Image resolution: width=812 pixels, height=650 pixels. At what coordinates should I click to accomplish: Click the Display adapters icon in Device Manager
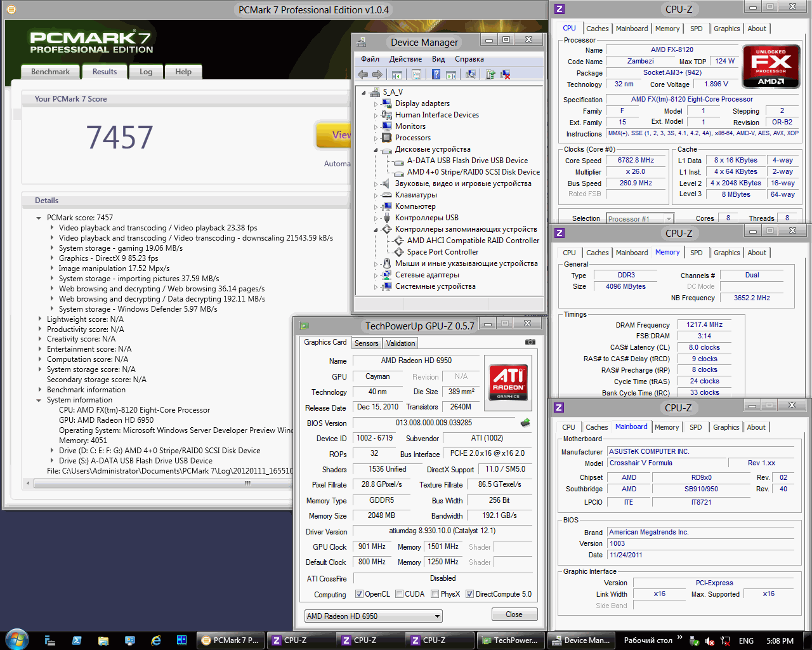coord(386,103)
